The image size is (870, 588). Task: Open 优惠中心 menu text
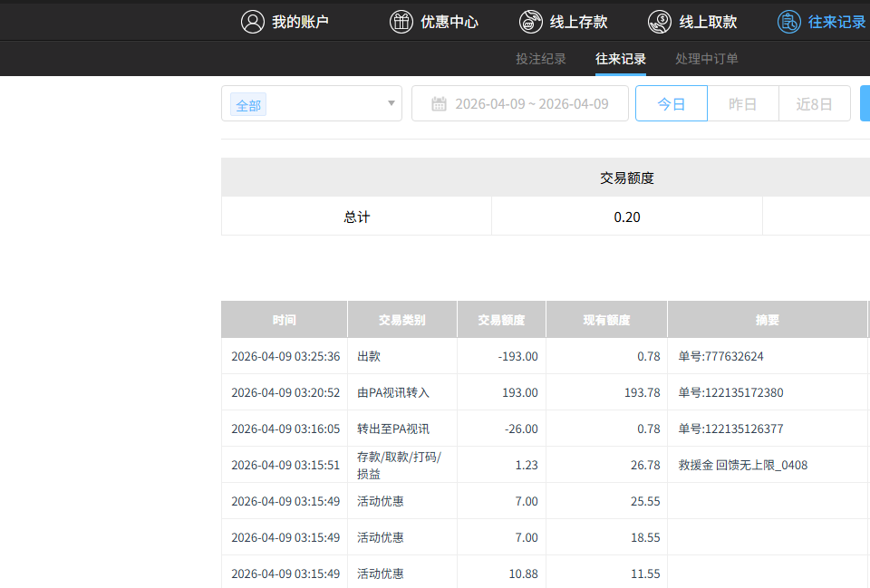point(449,22)
